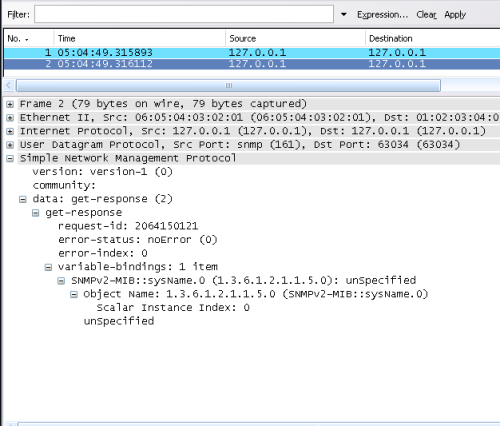The width and height of the screenshot is (500, 426).
Task: Open the filter history dropdown arrow
Action: (344, 14)
